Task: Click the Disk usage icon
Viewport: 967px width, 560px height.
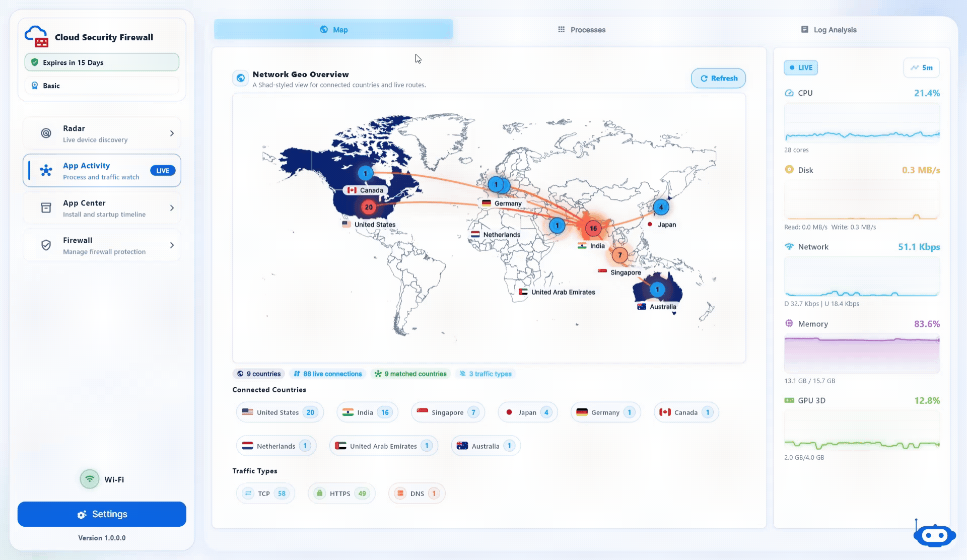Action: click(789, 170)
